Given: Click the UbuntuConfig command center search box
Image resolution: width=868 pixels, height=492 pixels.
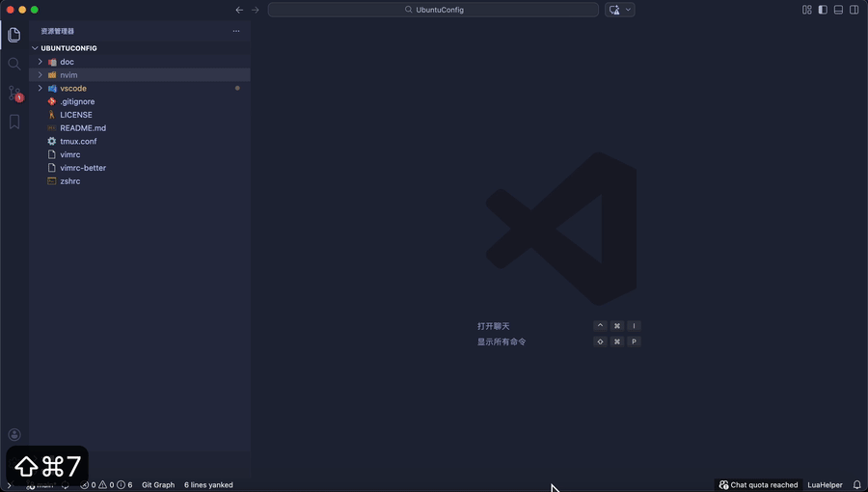Looking at the screenshot, I should click(433, 10).
